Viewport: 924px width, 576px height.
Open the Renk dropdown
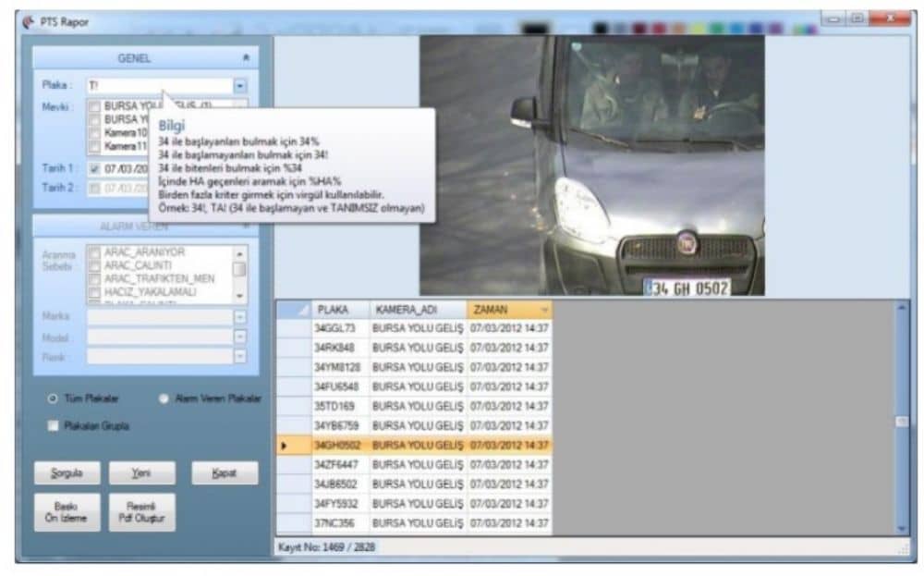point(240,357)
